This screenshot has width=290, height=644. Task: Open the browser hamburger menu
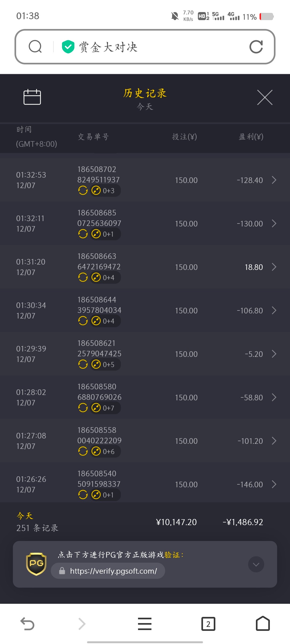pyautogui.click(x=145, y=624)
